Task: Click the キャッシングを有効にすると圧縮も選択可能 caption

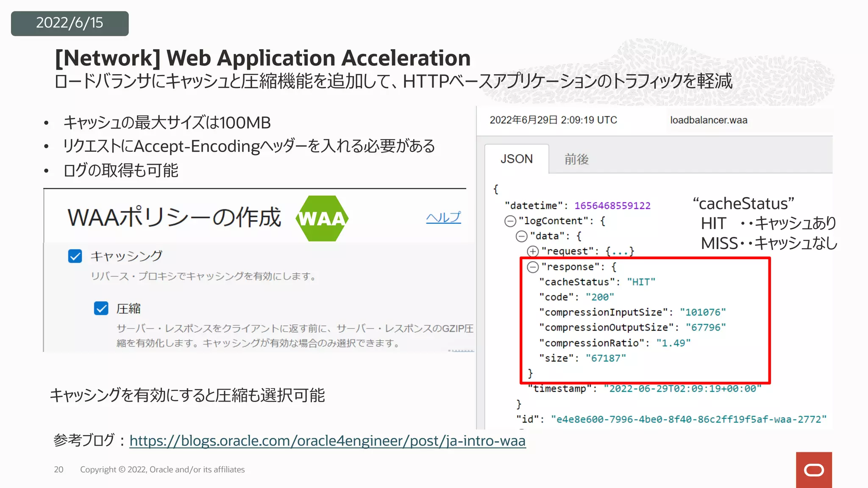Action: [x=187, y=395]
